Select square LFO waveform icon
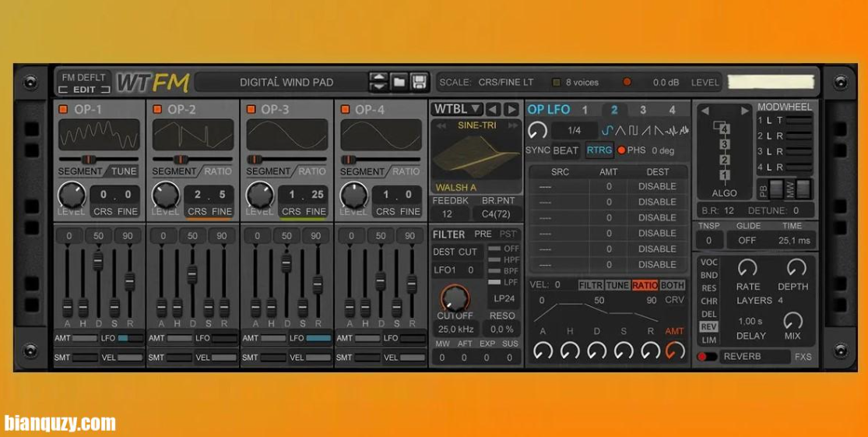Viewport: 868px width, 437px height. coord(633,131)
